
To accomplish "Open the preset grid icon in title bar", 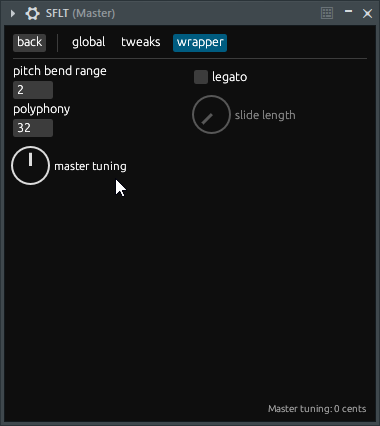I will click(327, 13).
